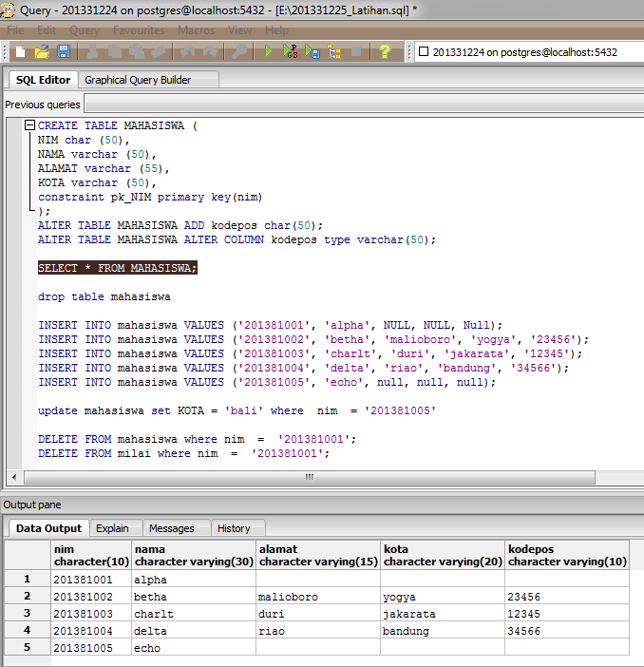Screen dimensions: 644x667
Task: Collapse the CREATE TABLE code fold marker
Action: [29, 125]
